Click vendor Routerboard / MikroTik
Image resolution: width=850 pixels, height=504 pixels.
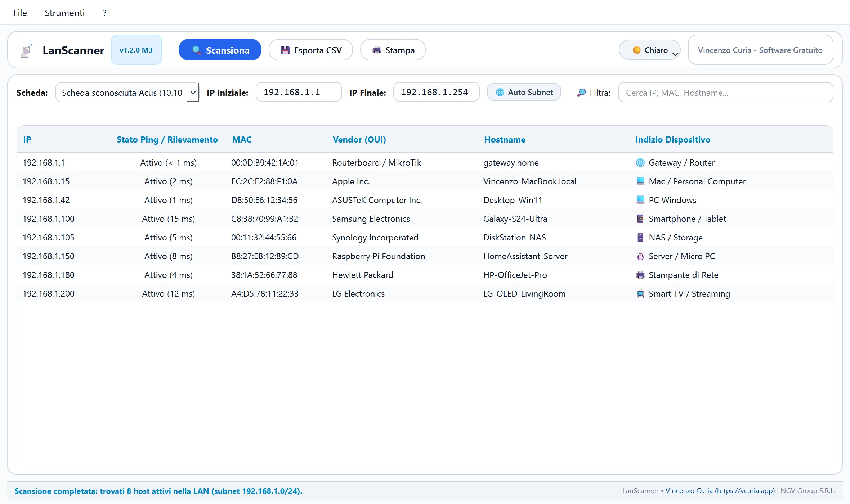point(376,163)
